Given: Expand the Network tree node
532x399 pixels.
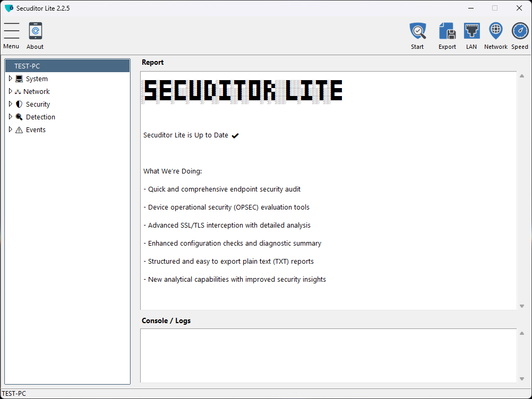Looking at the screenshot, I should [x=10, y=91].
